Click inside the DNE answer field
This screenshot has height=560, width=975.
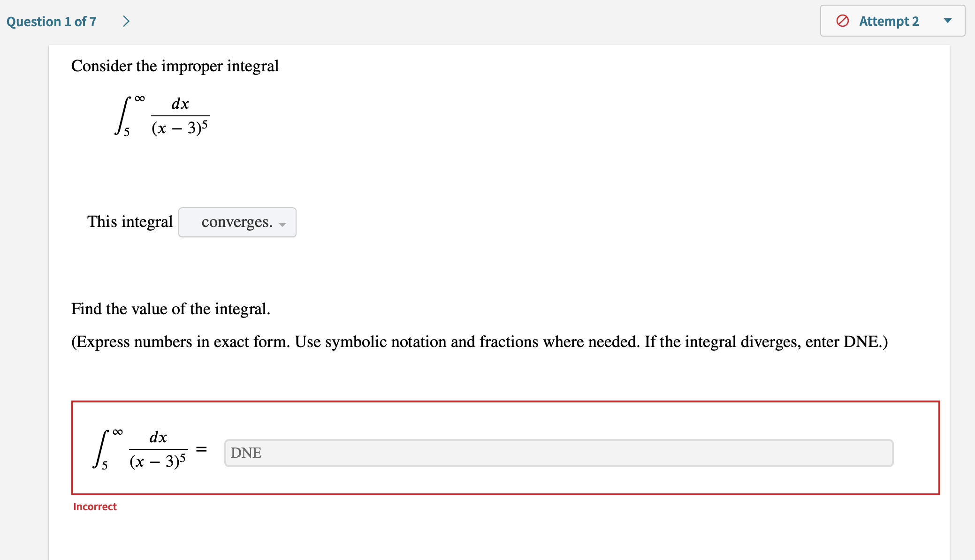pyautogui.click(x=558, y=453)
